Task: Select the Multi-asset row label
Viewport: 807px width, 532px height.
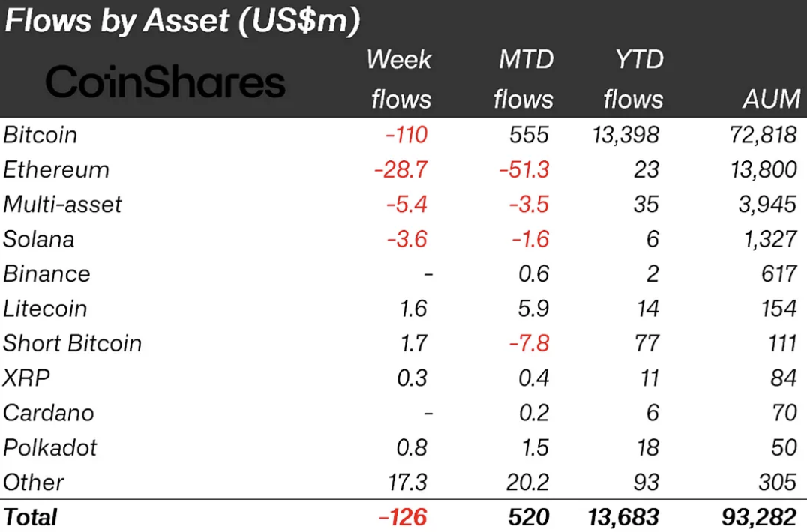Action: [x=62, y=205]
